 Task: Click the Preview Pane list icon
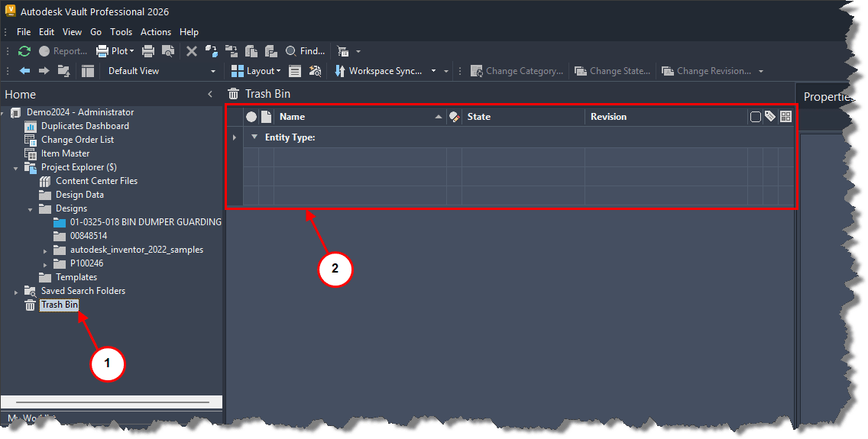pyautogui.click(x=295, y=71)
